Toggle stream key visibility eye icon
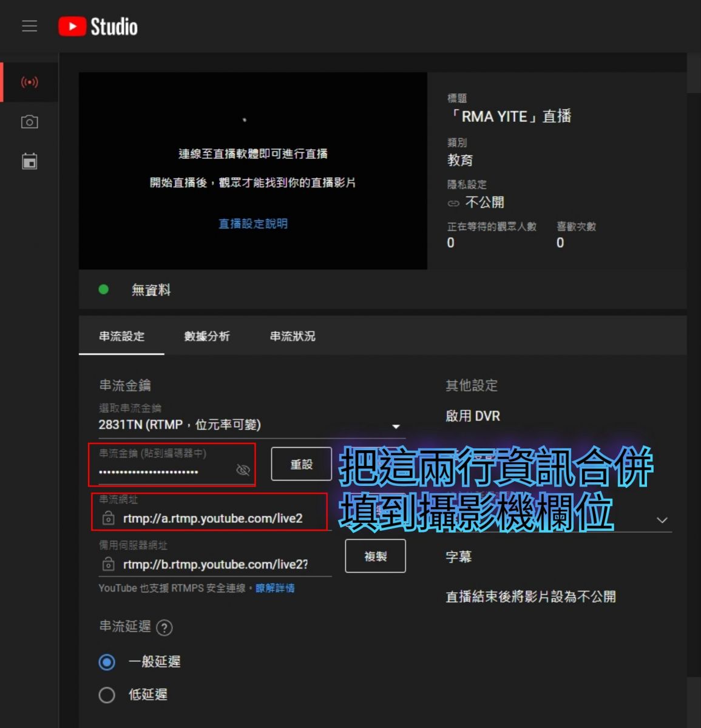Image resolution: width=701 pixels, height=728 pixels. pyautogui.click(x=243, y=470)
